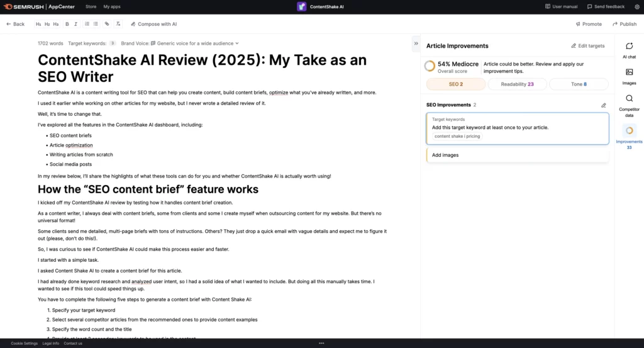The width and height of the screenshot is (644, 348).
Task: Insert a hyperlink
Action: (x=107, y=25)
